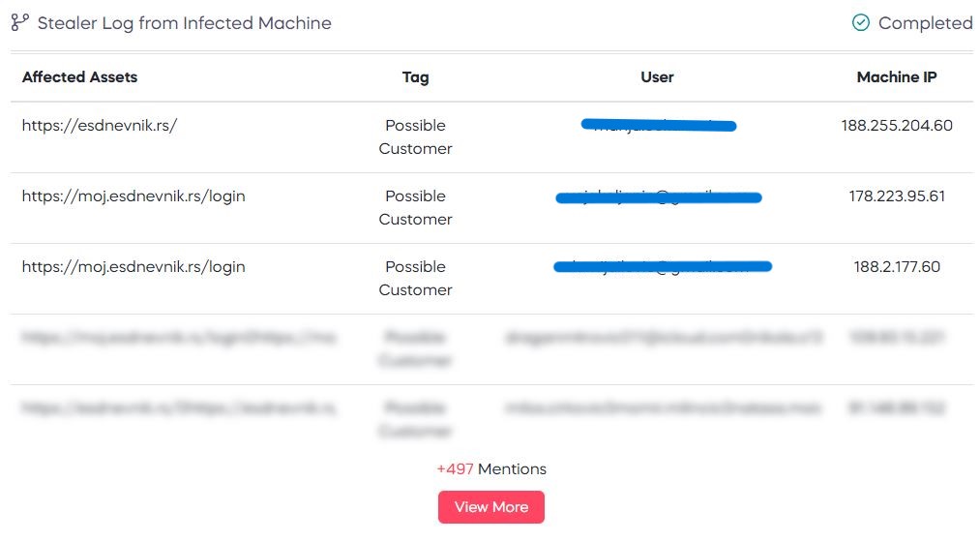980x542 pixels.
Task: Click the redacted user in the first row
Action: point(659,125)
